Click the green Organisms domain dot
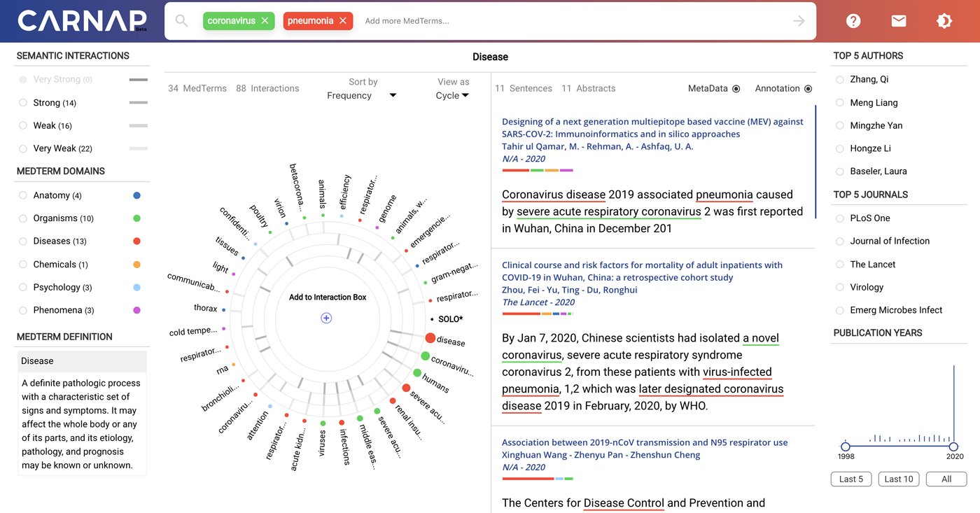The height and width of the screenshot is (513, 980). (x=136, y=218)
